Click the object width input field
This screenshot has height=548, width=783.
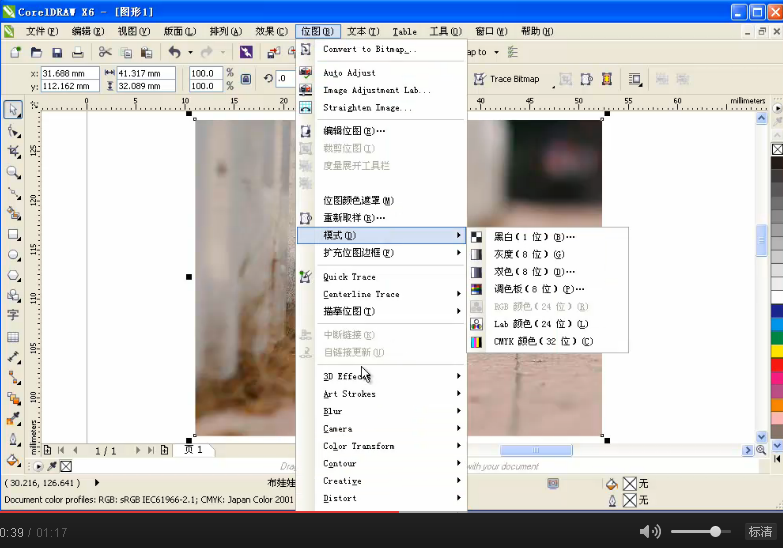[x=146, y=73]
